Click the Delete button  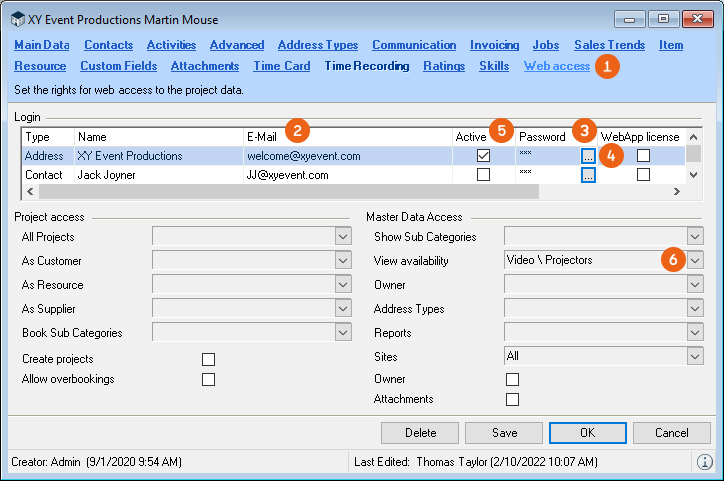(x=421, y=433)
